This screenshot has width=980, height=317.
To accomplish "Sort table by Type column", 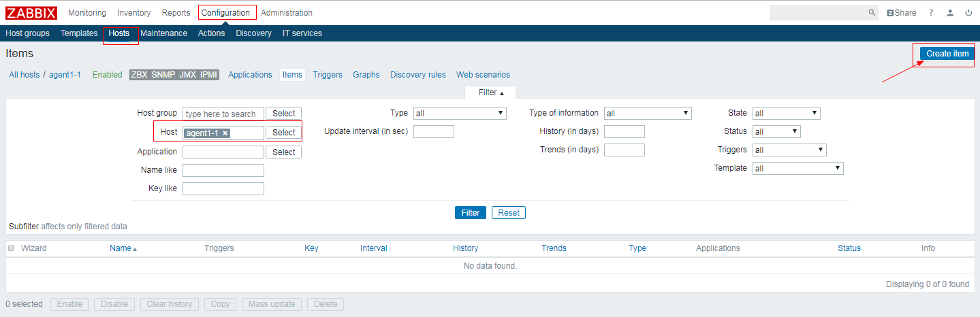I will [637, 248].
